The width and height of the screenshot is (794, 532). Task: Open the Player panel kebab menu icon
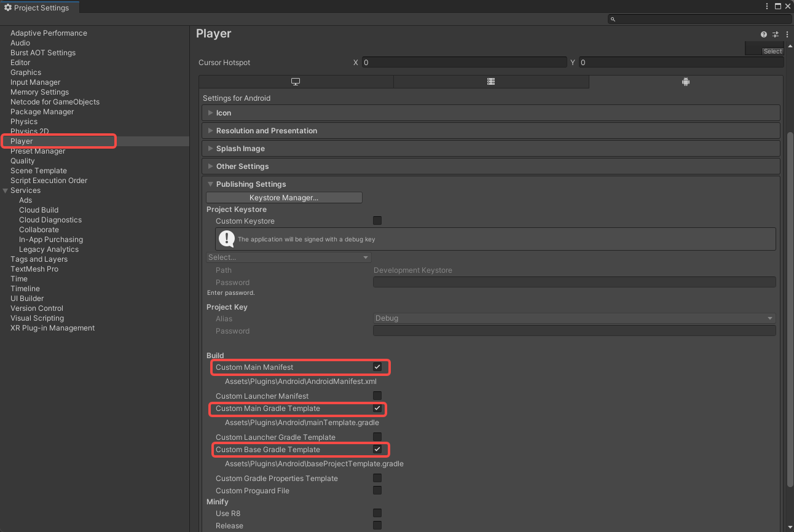[x=787, y=34]
